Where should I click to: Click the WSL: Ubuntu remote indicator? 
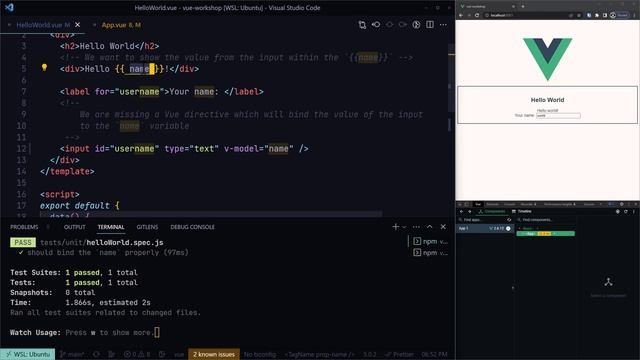coord(27,354)
